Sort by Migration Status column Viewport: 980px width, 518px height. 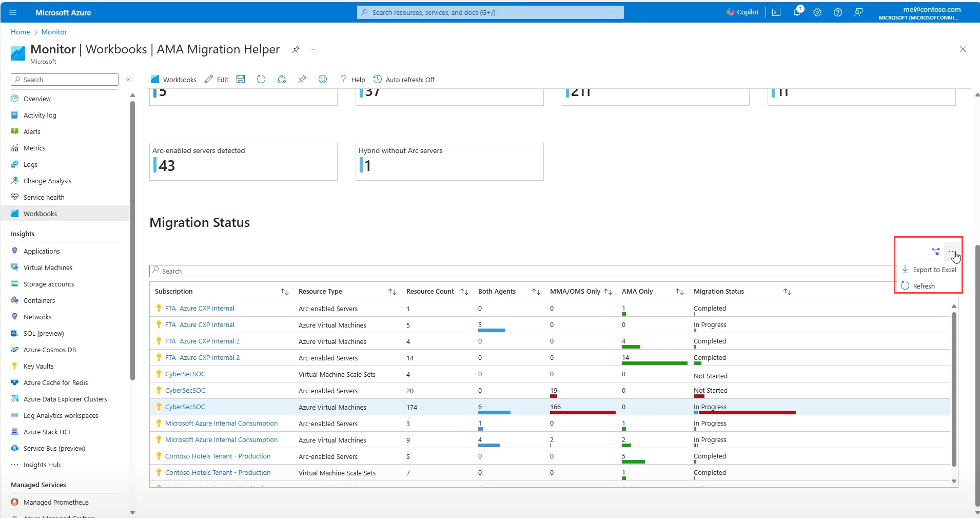click(x=788, y=292)
